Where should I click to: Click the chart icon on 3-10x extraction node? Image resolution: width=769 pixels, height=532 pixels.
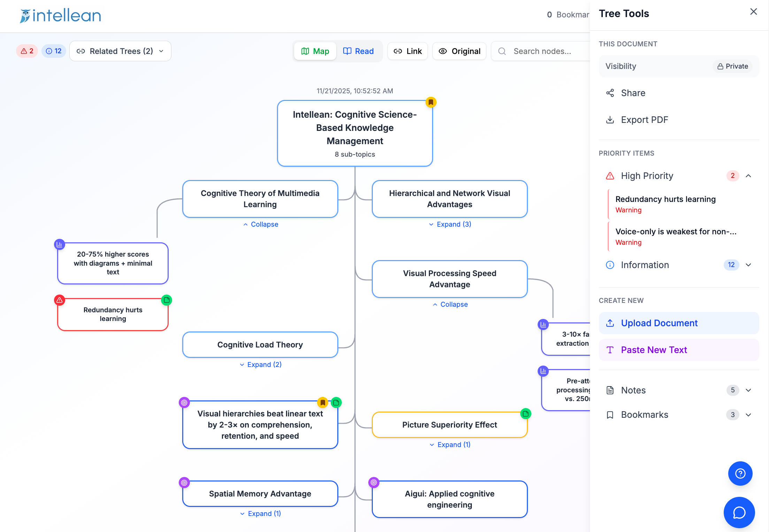[x=543, y=324]
